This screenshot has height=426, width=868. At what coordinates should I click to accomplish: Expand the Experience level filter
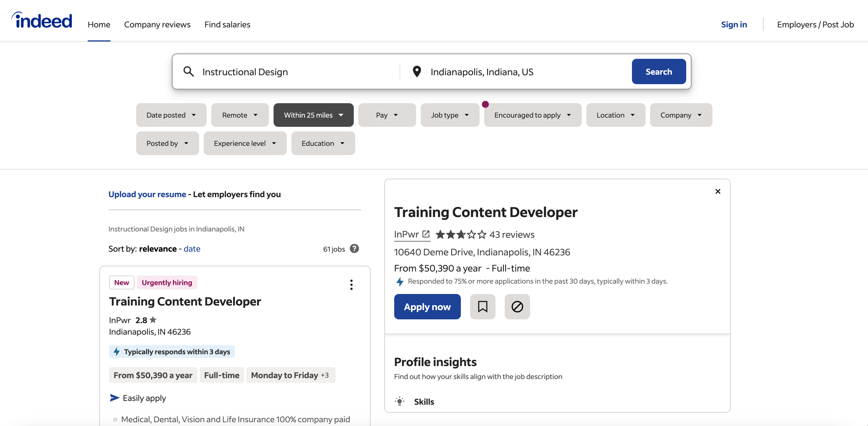[x=245, y=143]
